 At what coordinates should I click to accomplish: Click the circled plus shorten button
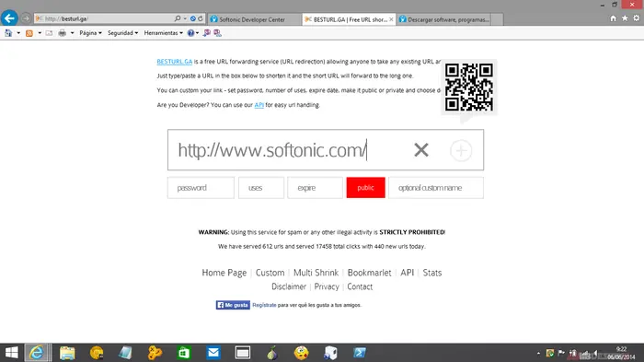(461, 150)
